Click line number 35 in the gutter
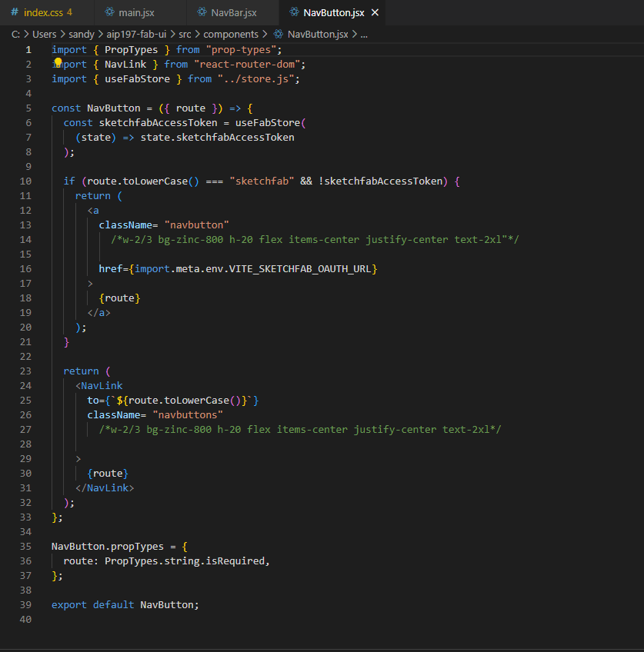This screenshot has width=644, height=652. point(26,546)
